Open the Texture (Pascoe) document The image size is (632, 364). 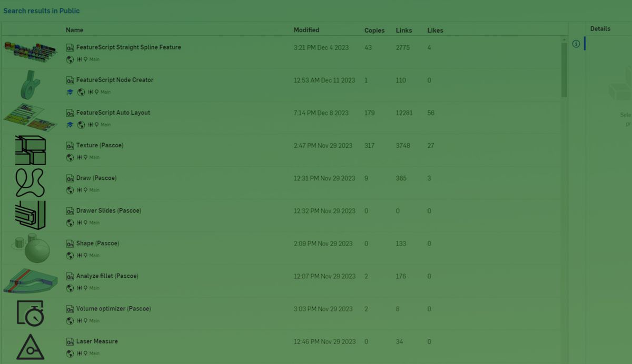point(100,145)
